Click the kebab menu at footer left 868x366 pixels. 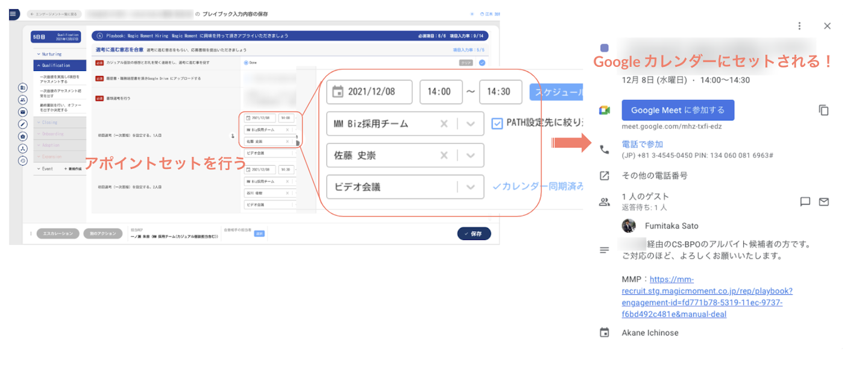click(31, 233)
